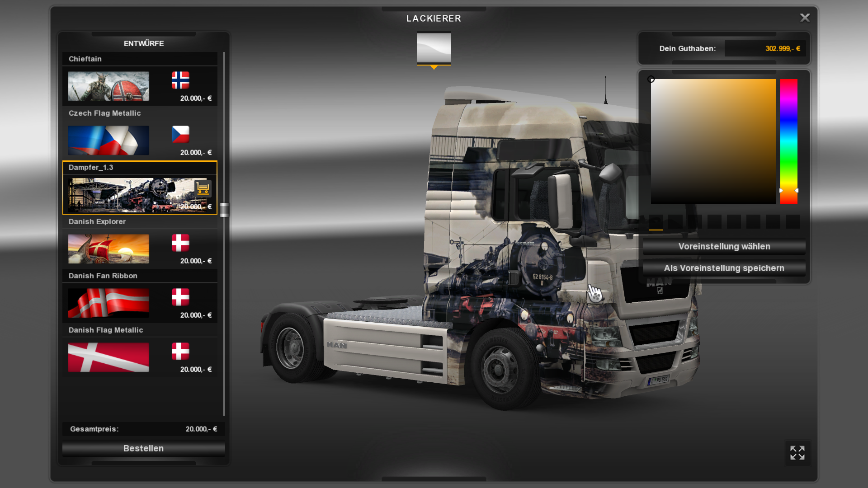Screen dimensions: 868x488
Task: Click the Danish Flag Metallic price 20.000,- €
Action: pos(196,370)
